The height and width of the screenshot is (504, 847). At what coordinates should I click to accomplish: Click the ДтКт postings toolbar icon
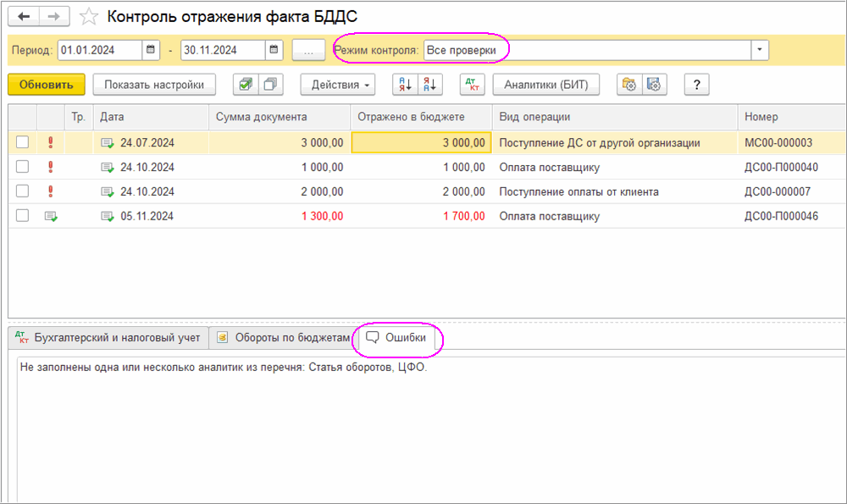472,85
